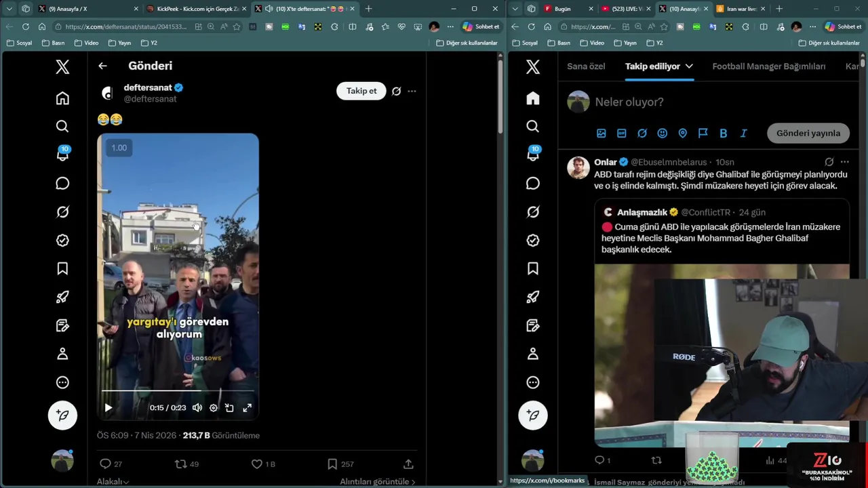This screenshot has width=868, height=488.
Task: Click the Grok icon on Onlar's post
Action: (x=829, y=162)
